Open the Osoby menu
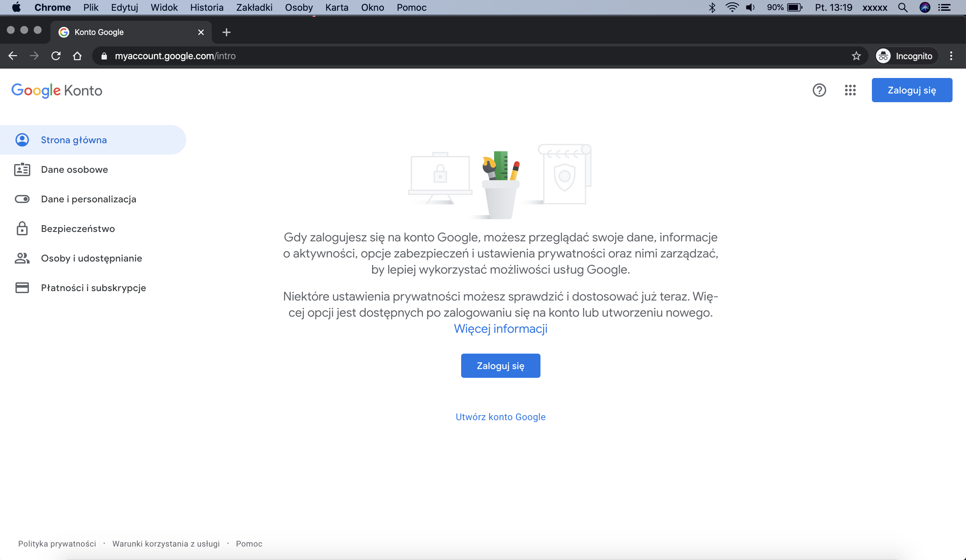The image size is (966, 560). (299, 7)
